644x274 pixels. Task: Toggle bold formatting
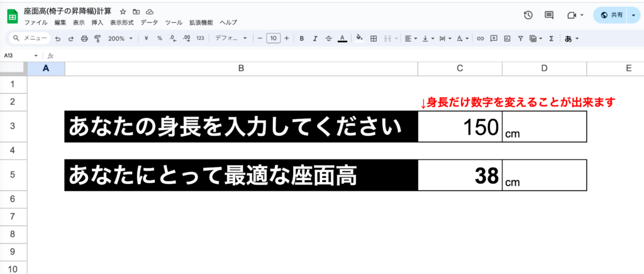[x=302, y=38]
